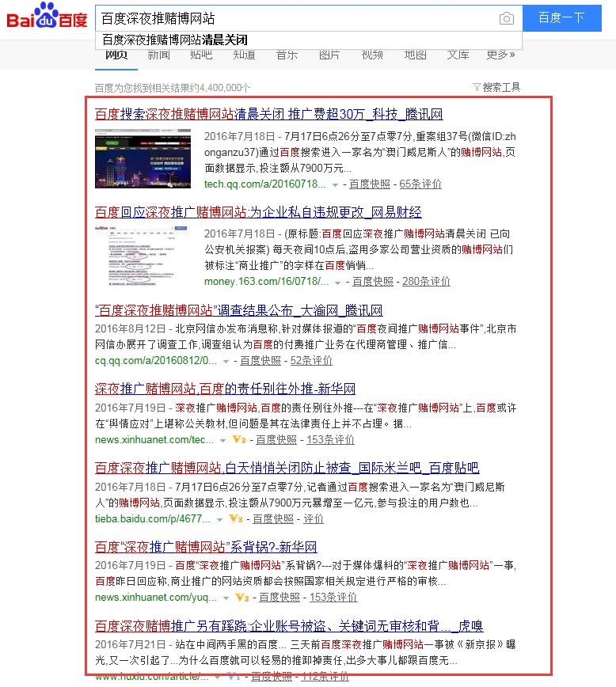Click V3 badge beside tieba.baidu.com result
The height and width of the screenshot is (687, 616).
(x=236, y=518)
